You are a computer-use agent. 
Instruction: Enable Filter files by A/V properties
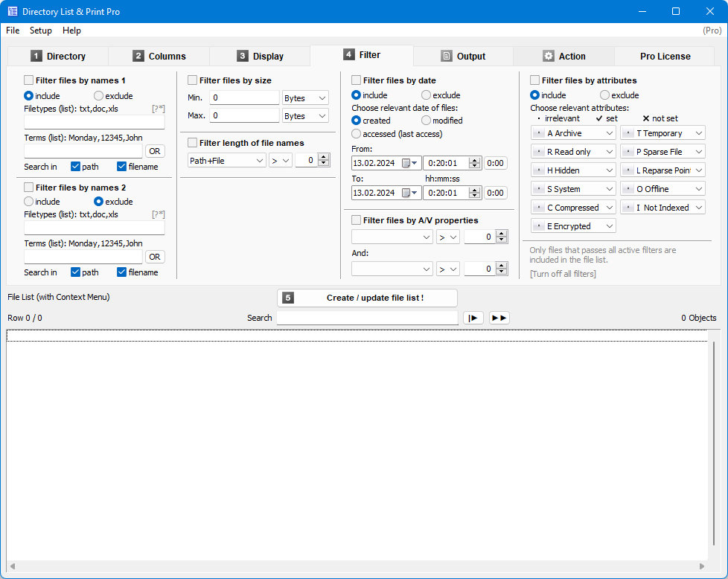356,220
